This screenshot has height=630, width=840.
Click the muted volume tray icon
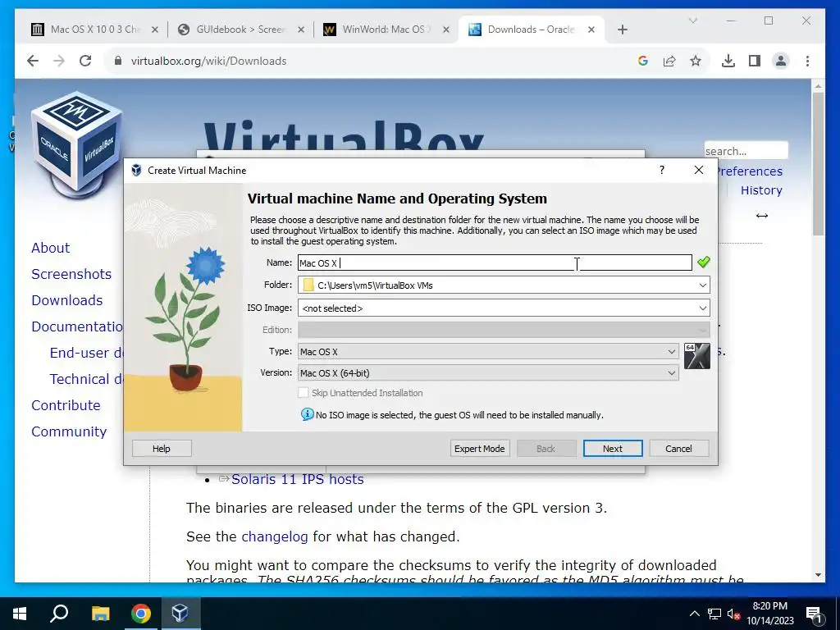[x=733, y=614]
